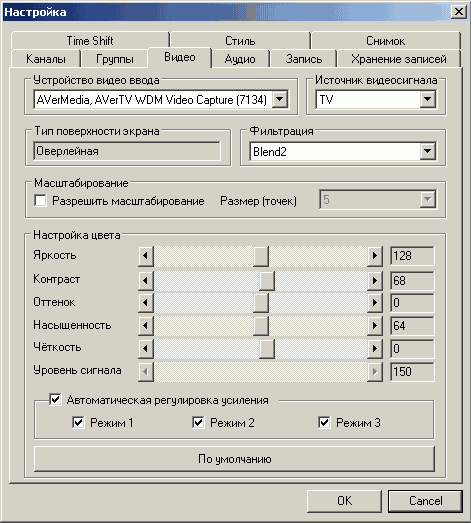This screenshot has height=523, width=471.
Task: Confirm settings with OK button
Action: (344, 501)
